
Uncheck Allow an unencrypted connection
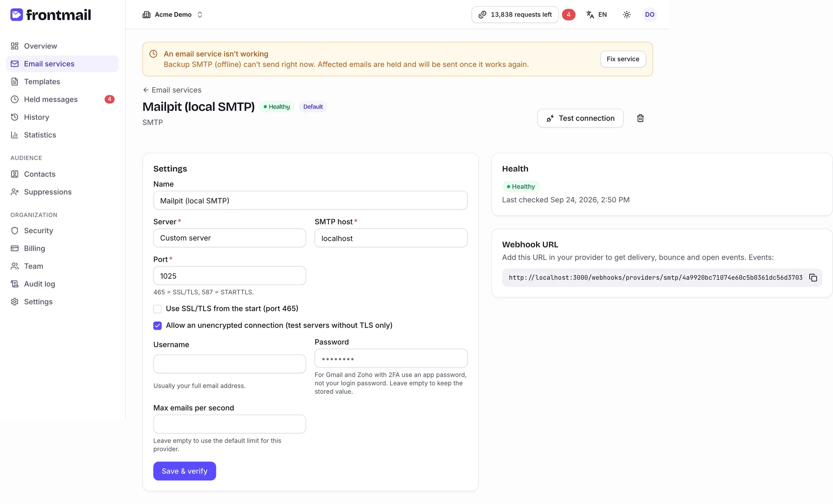click(158, 326)
